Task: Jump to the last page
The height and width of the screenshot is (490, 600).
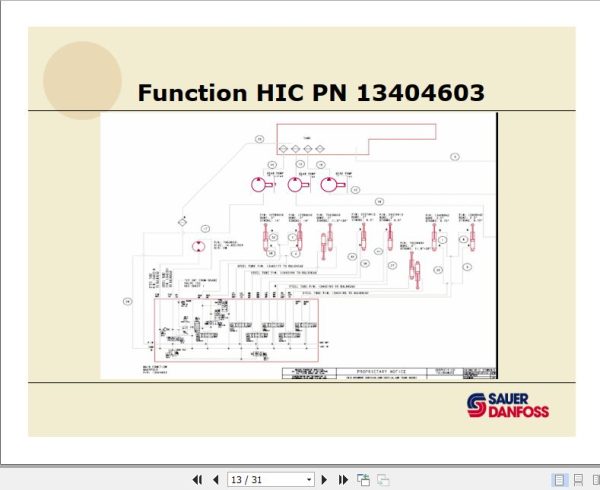Action: tap(343, 480)
